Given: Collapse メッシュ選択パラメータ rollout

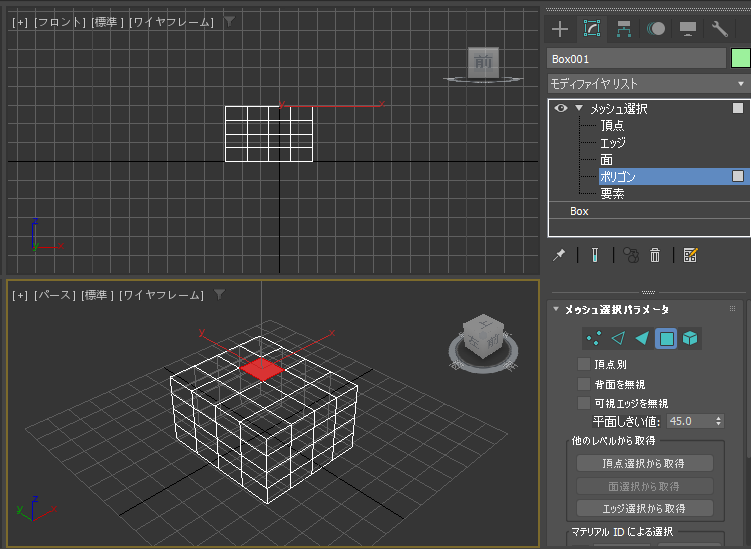Looking at the screenshot, I should click(556, 309).
